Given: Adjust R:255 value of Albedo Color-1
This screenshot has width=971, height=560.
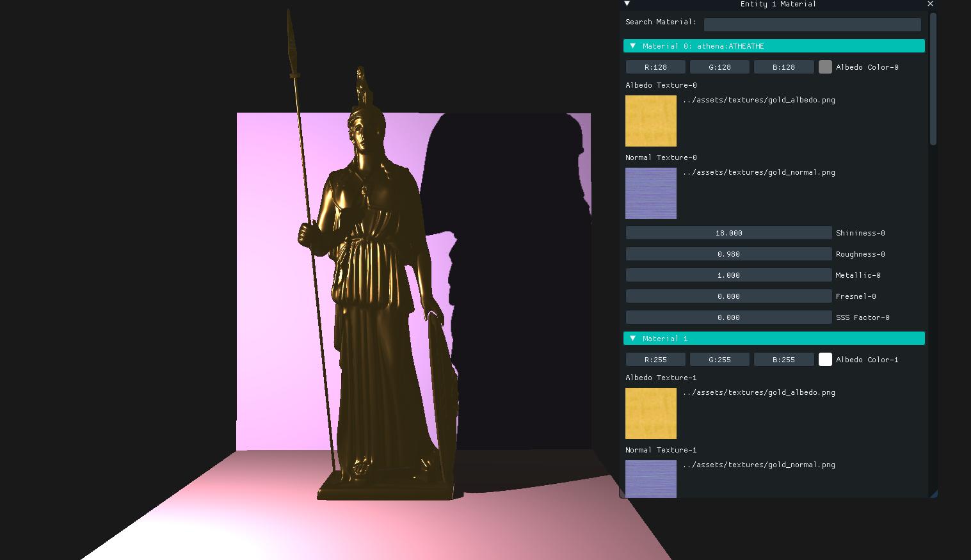Looking at the screenshot, I should tap(655, 360).
